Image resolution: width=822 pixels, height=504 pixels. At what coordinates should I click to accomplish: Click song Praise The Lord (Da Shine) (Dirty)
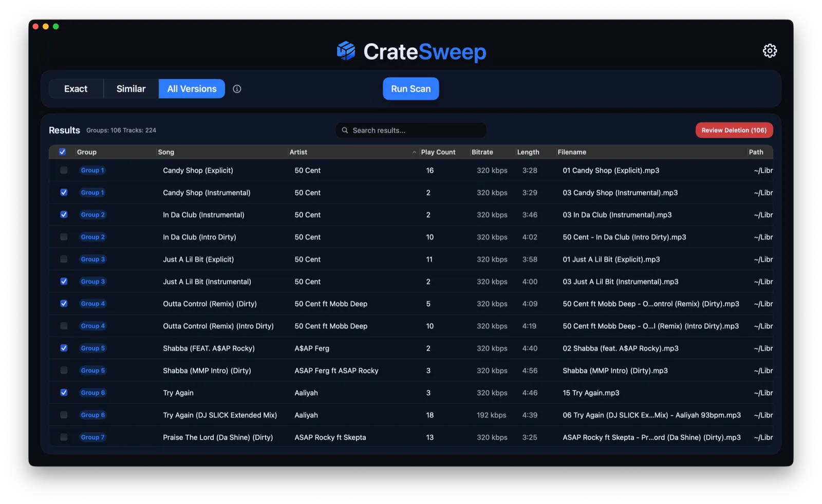(x=218, y=437)
